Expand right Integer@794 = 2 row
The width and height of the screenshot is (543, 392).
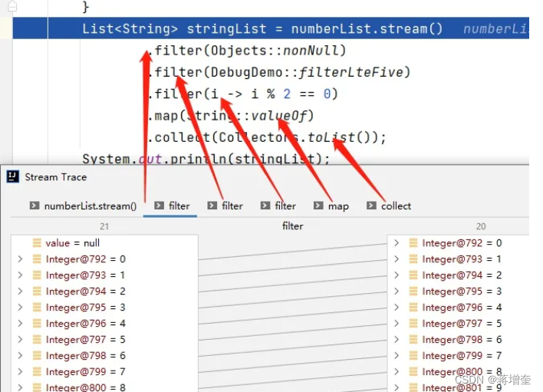[397, 275]
